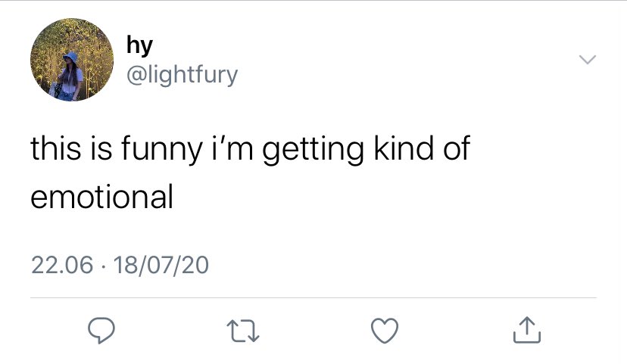Image resolution: width=627 pixels, height=364 pixels.
Task: Click the word "emotional" in the tweet
Action: [102, 197]
